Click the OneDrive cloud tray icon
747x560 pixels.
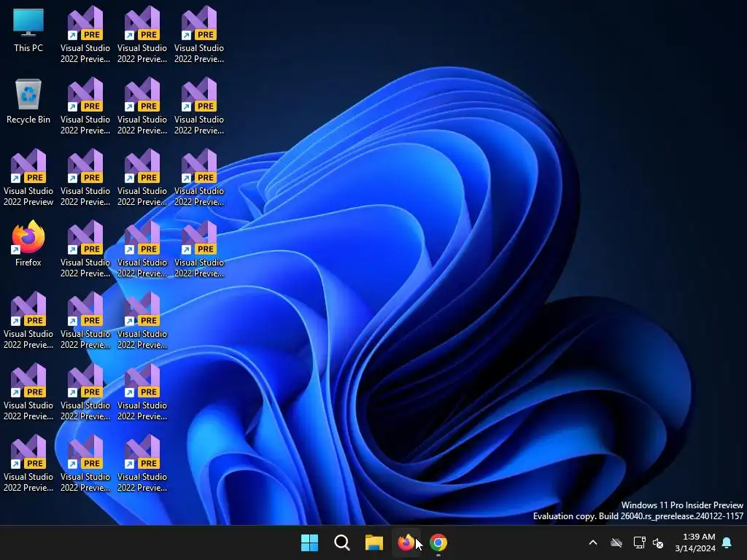coord(616,542)
